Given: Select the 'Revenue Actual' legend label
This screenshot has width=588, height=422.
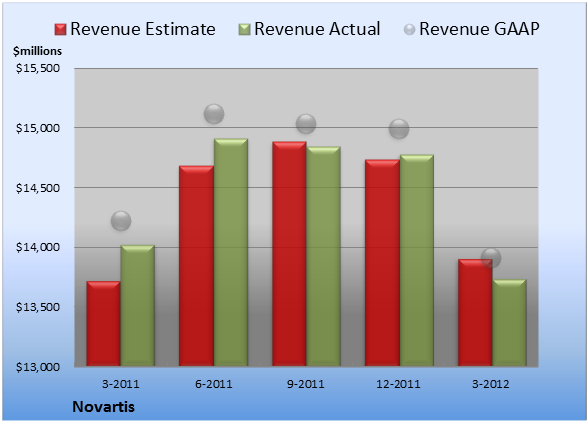Looking at the screenshot, I should click(317, 29).
